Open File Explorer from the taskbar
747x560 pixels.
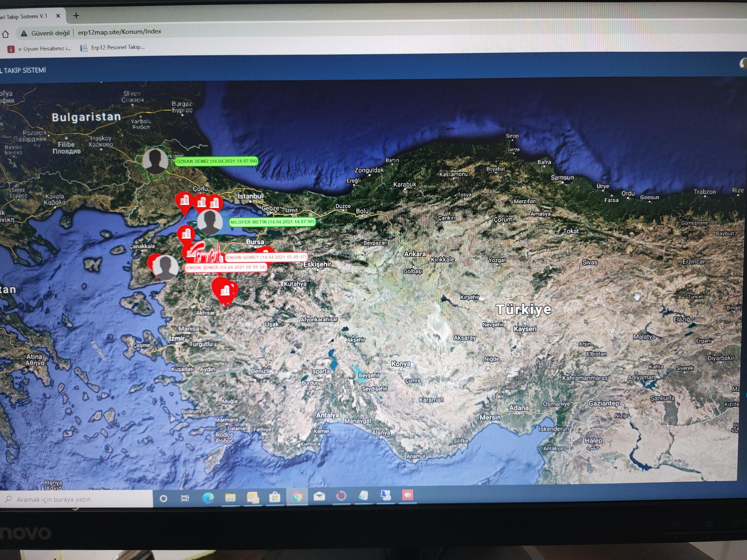coord(230,497)
